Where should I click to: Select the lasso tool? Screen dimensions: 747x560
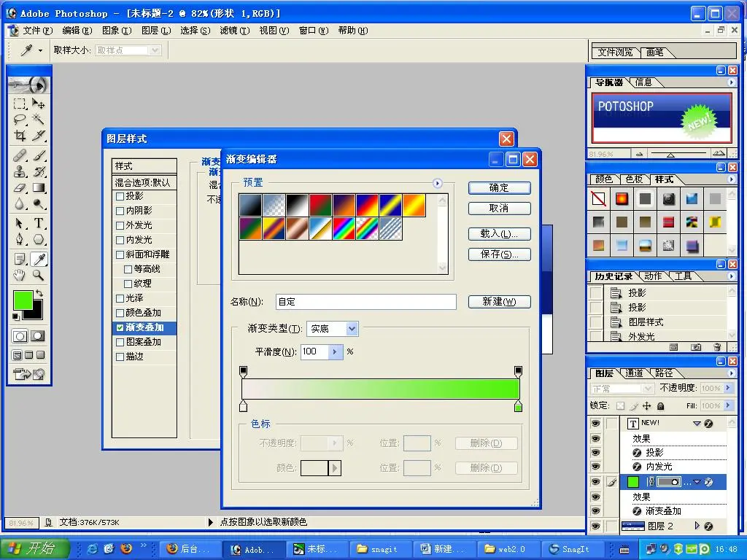point(20,120)
